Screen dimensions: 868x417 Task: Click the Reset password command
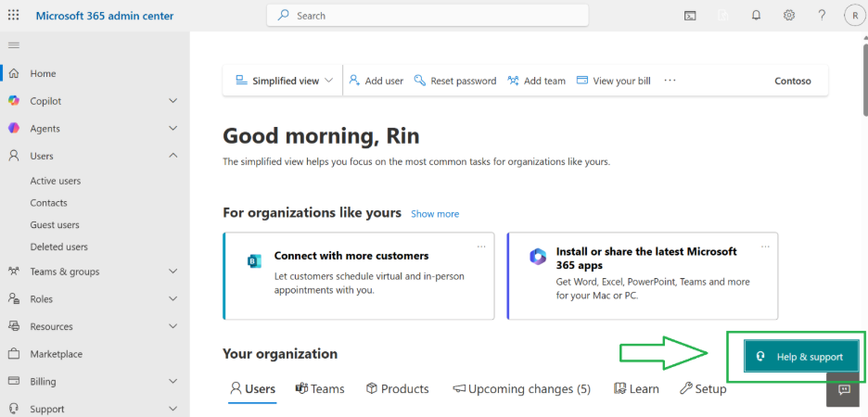[455, 81]
